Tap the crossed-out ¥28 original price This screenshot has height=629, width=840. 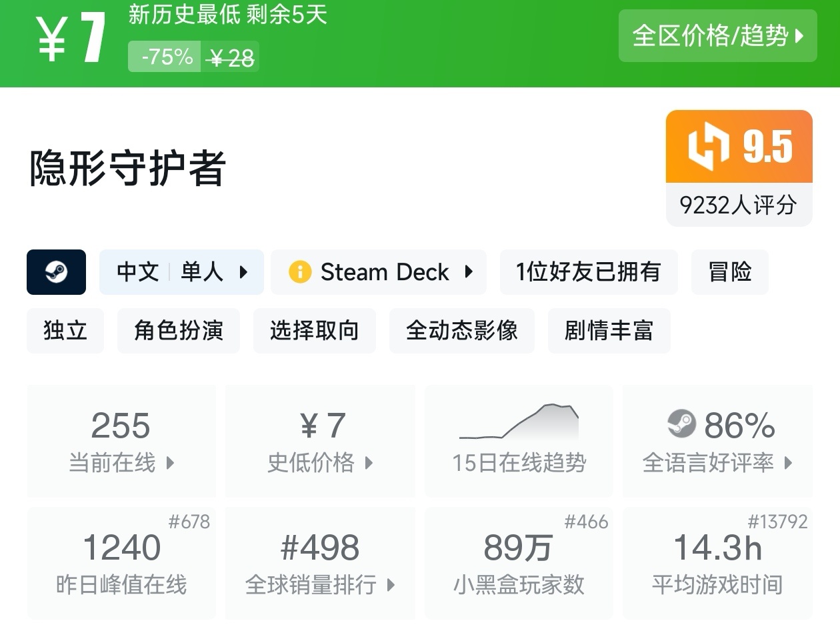tap(230, 58)
